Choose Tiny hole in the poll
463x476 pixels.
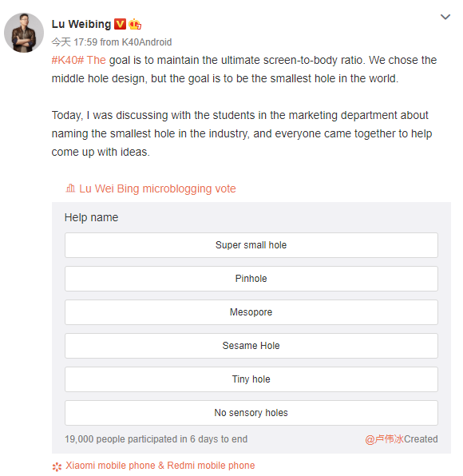[251, 379]
